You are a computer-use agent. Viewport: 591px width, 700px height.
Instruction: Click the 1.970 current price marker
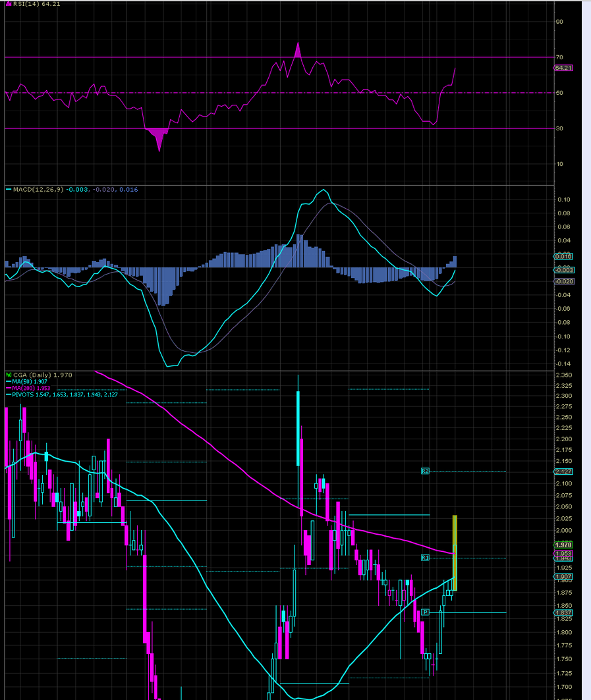pyautogui.click(x=563, y=545)
